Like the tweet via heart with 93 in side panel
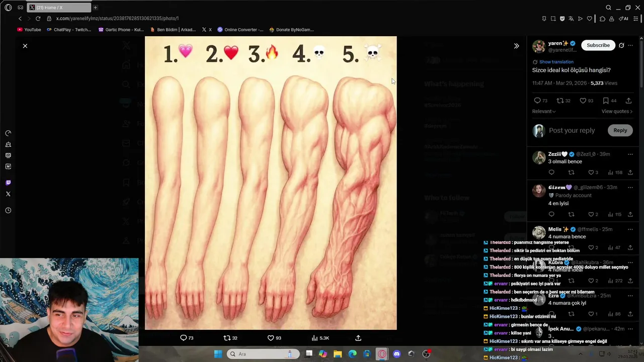644x362 pixels. (x=587, y=101)
